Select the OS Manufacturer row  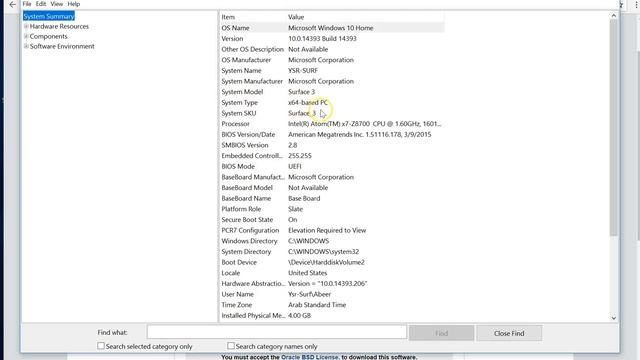point(332,60)
